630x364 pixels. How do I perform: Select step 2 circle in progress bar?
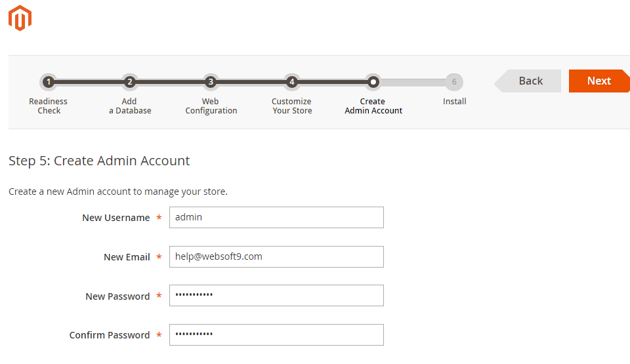130,82
